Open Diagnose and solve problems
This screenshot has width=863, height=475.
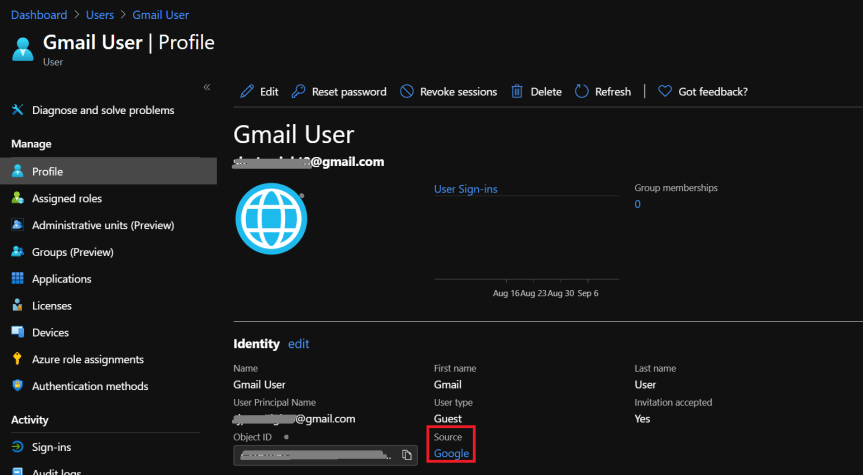[102, 110]
